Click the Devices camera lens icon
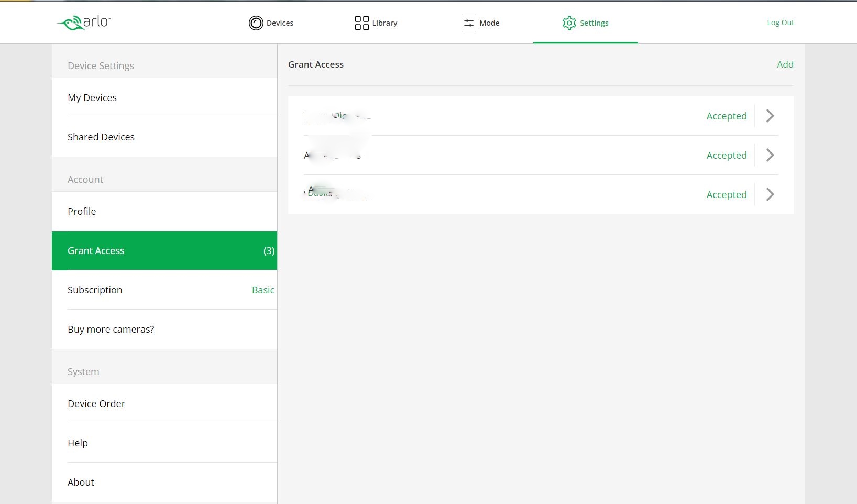857x504 pixels. (256, 23)
